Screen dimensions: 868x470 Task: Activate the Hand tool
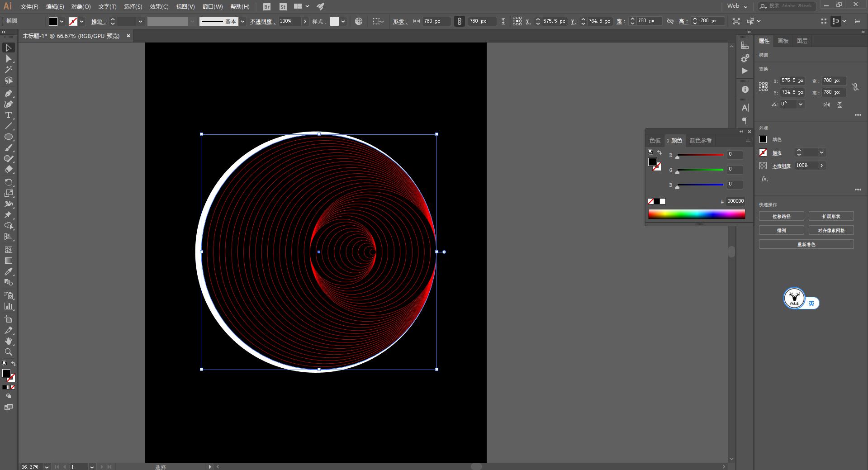pos(8,341)
